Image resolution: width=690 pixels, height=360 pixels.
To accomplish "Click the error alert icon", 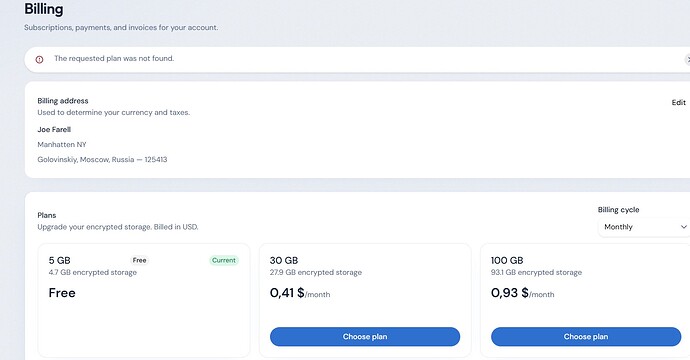I will pos(40,59).
